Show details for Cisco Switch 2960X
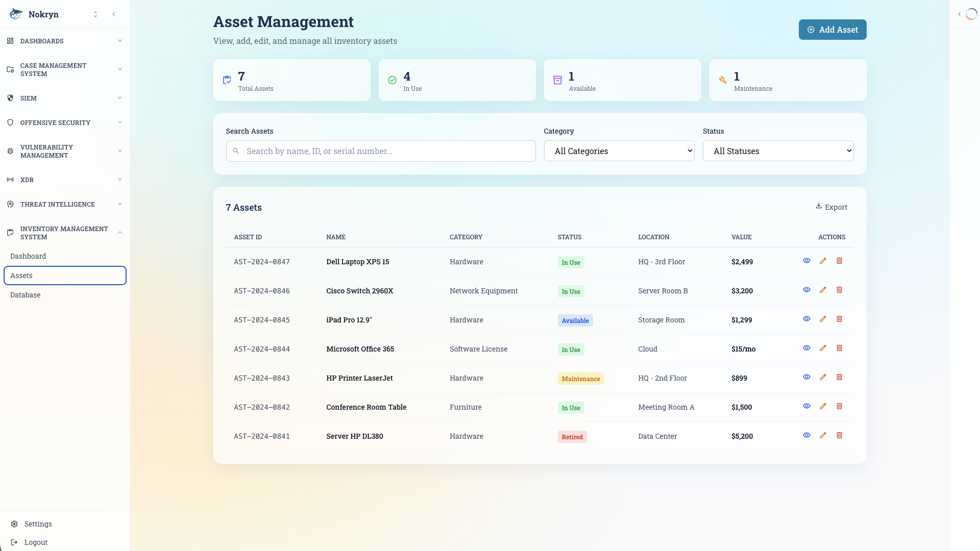Viewport: 980px width, 551px height. pyautogui.click(x=806, y=290)
